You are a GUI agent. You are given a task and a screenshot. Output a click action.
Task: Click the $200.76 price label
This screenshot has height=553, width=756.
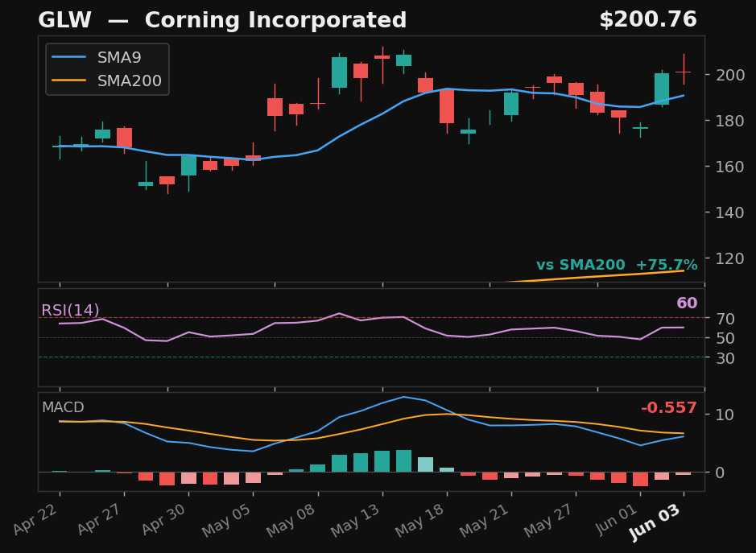pyautogui.click(x=648, y=20)
